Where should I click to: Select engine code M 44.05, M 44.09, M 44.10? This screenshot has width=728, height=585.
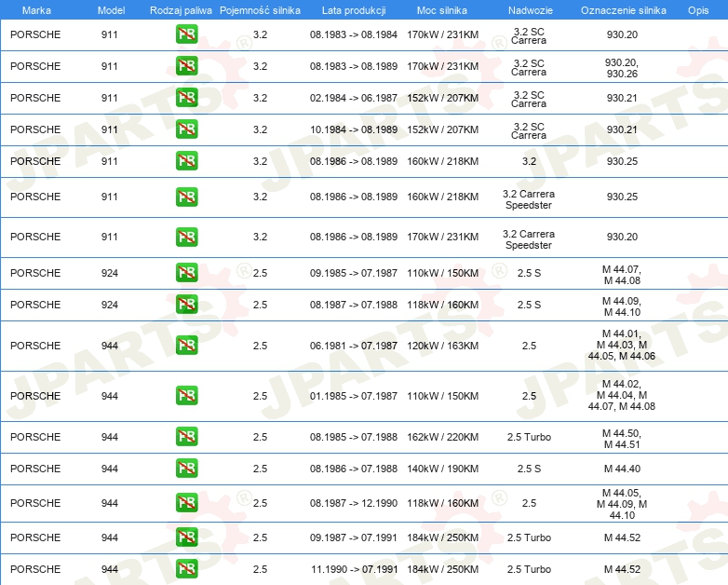pyautogui.click(x=622, y=504)
